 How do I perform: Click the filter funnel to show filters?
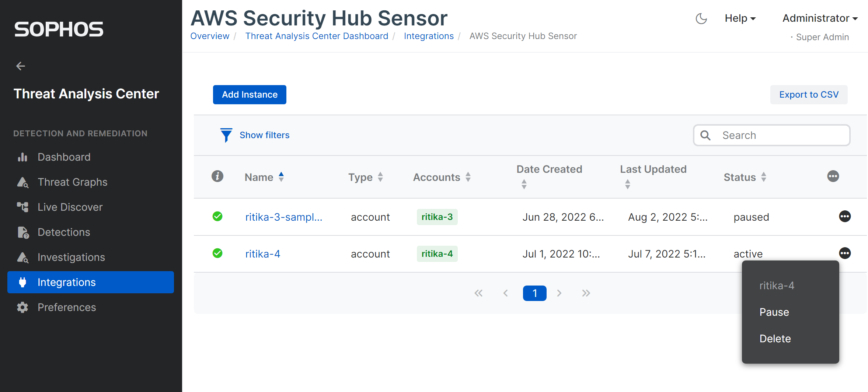point(226,135)
